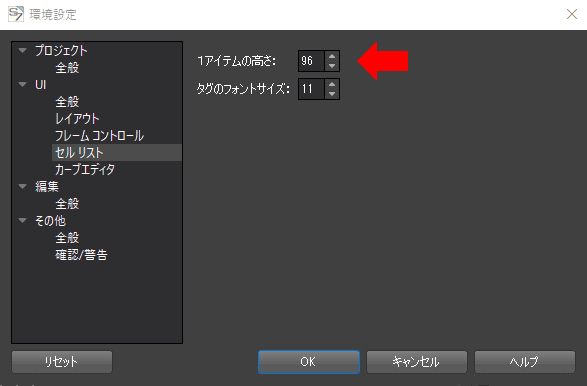Screen dimensions: 587x386
Task: Click the タグのフォントサイズ value field
Action: pos(311,89)
